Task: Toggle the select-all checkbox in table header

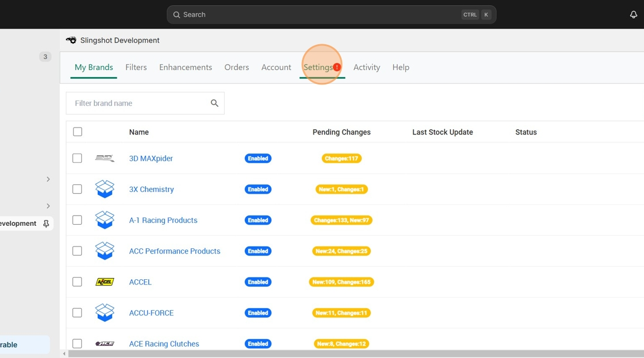Action: tap(77, 132)
